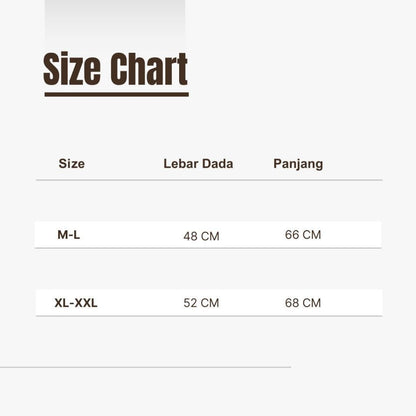Click the underline beneath Size Chart title
This screenshot has width=416, height=416.
(x=117, y=95)
